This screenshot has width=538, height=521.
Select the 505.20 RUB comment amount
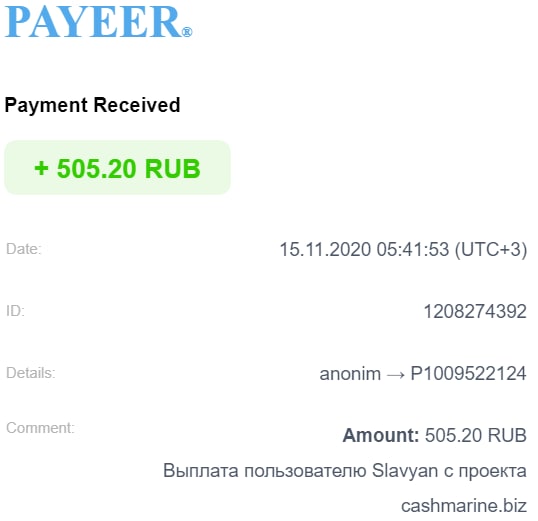pos(476,435)
